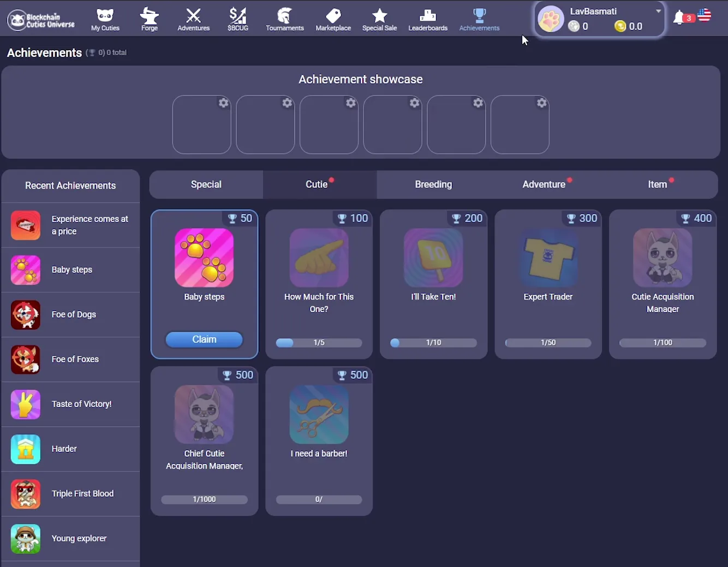Click the 1/50 progress bar
Screen dimensions: 728x567
click(x=548, y=343)
